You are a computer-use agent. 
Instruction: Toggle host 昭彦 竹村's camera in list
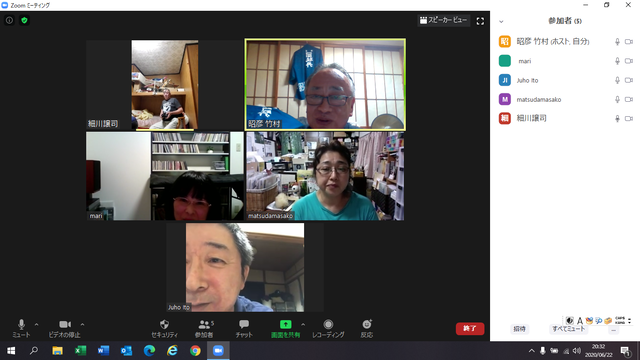[x=629, y=42]
